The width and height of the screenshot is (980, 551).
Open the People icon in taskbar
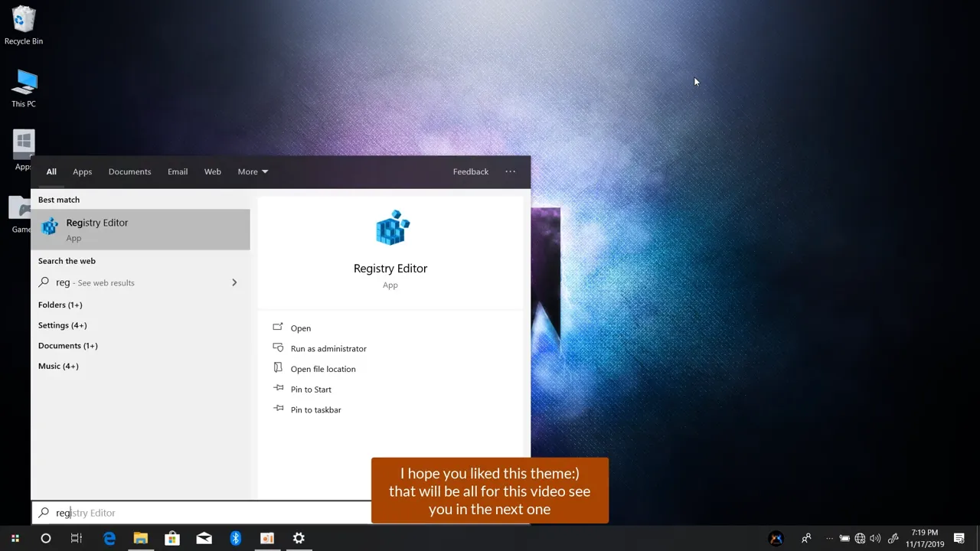(806, 539)
